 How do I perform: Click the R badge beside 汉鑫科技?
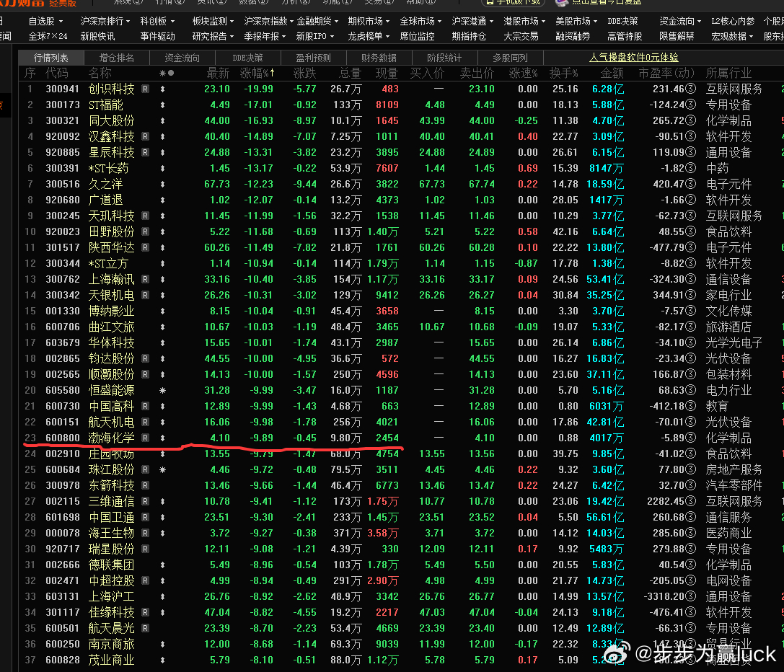coord(145,136)
